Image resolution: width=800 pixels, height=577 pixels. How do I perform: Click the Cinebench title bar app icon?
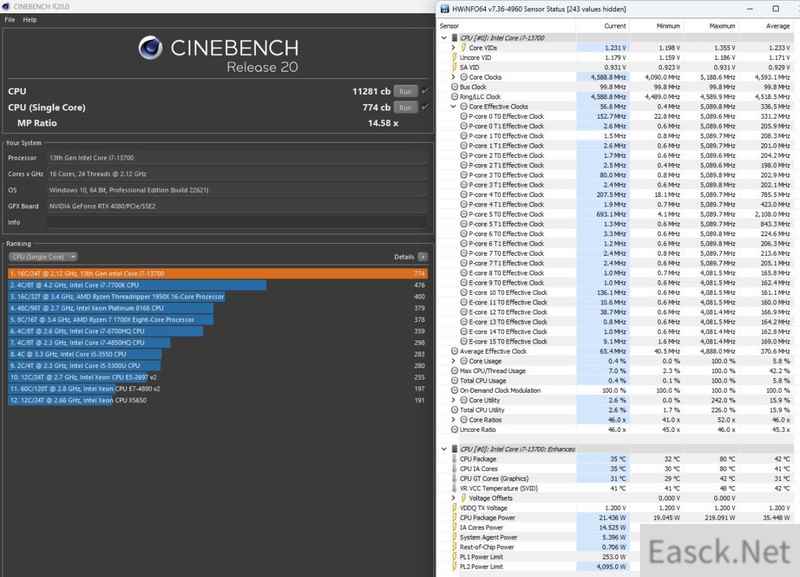click(6, 6)
